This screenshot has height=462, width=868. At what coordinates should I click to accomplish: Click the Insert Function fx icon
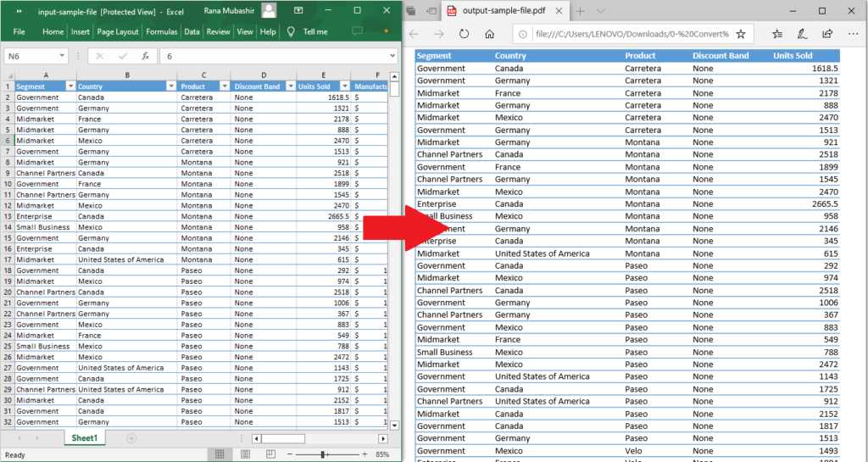[x=145, y=56]
